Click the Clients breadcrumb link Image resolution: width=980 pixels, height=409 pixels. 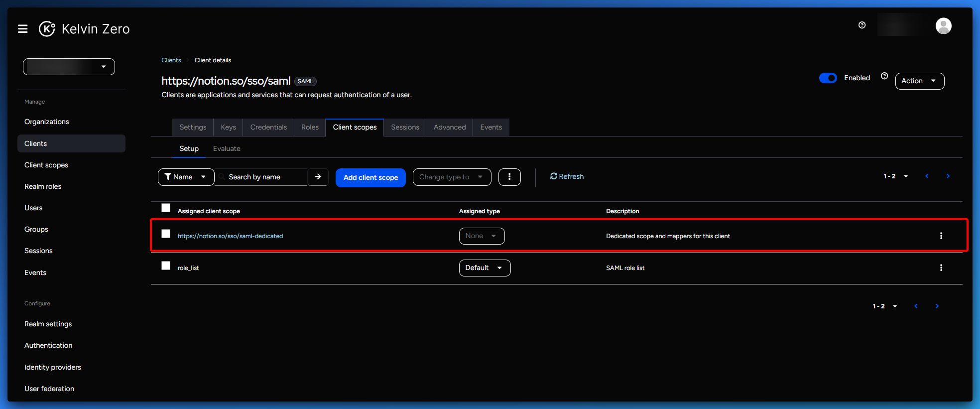(171, 60)
